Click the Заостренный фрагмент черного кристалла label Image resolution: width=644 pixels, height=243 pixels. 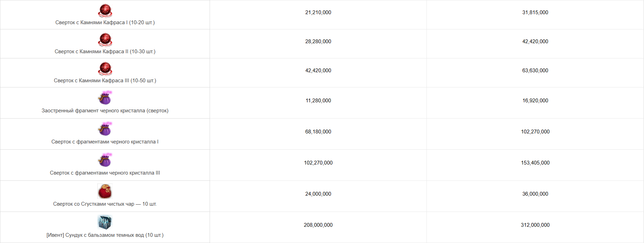[x=93, y=111]
